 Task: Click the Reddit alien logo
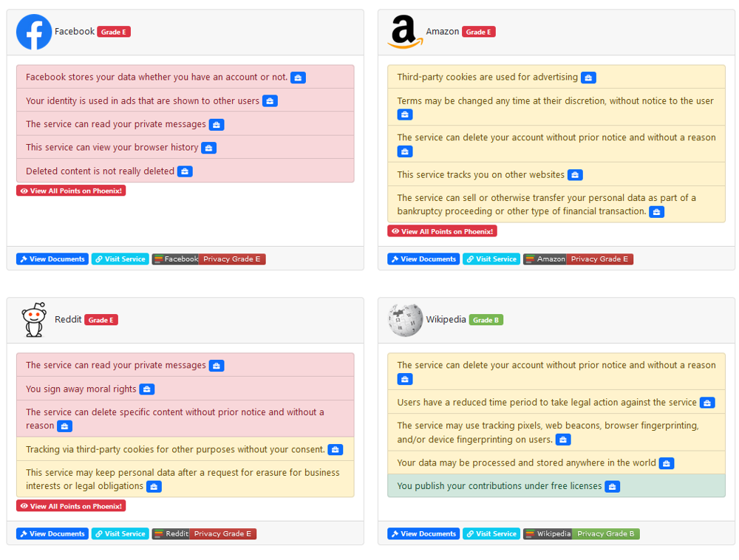click(34, 320)
